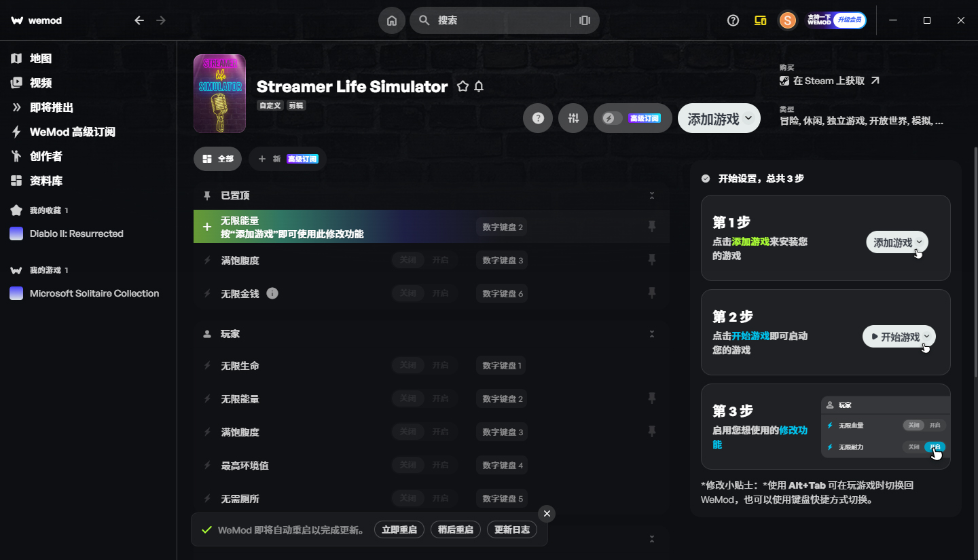The image size is (978, 560).
Task: Turn on 无需厕所 via 开启
Action: click(441, 498)
